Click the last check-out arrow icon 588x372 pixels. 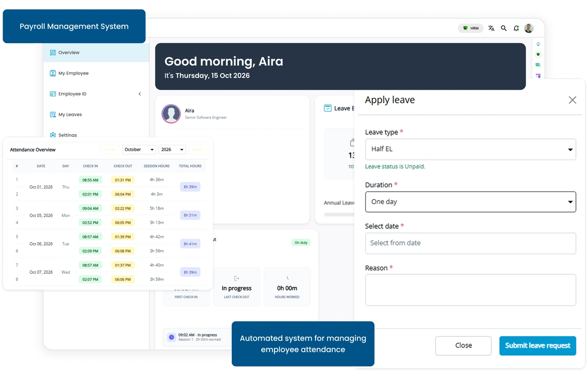237,278
